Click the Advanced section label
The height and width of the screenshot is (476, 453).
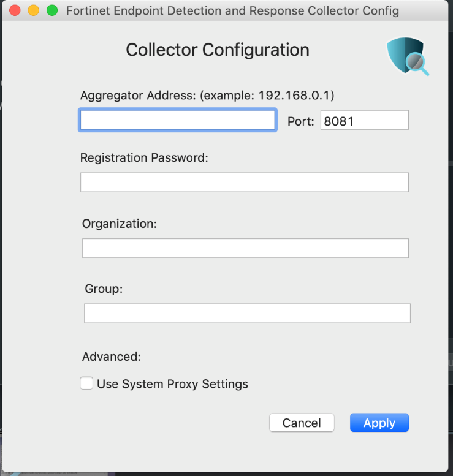click(112, 357)
